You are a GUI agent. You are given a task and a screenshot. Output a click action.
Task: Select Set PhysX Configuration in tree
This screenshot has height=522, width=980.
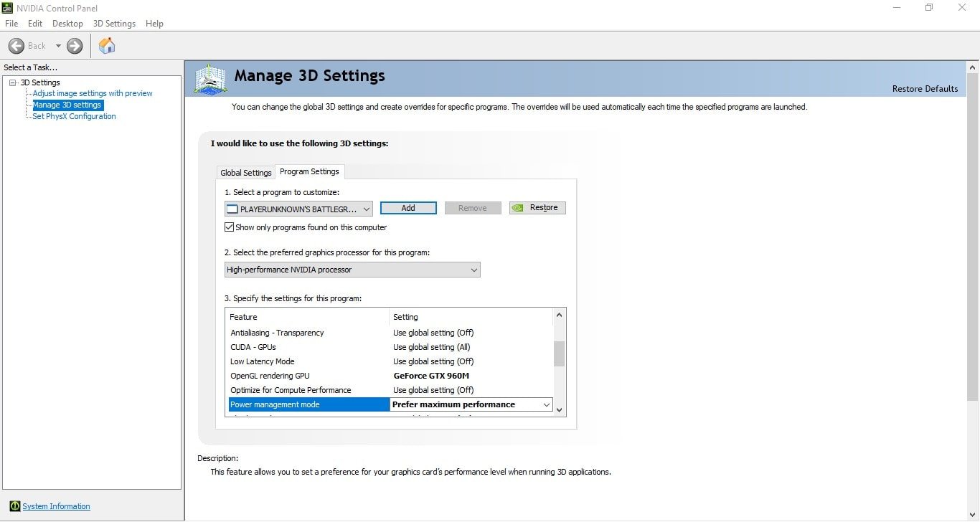click(x=74, y=116)
